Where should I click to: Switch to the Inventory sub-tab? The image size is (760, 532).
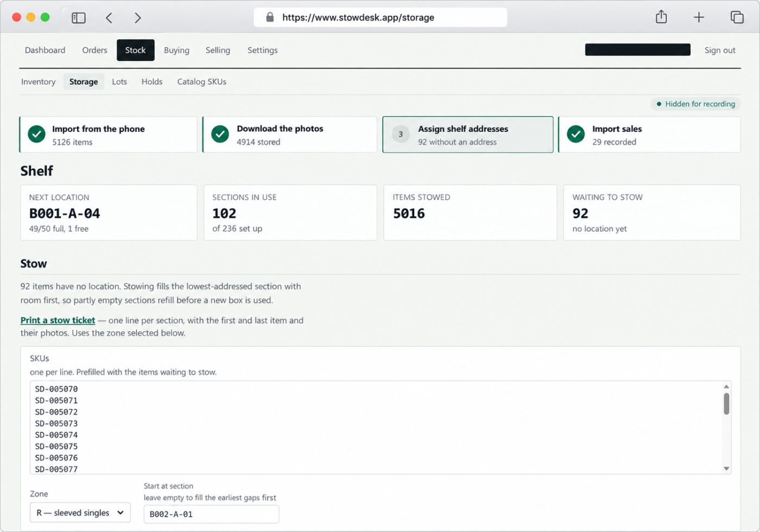pyautogui.click(x=38, y=81)
